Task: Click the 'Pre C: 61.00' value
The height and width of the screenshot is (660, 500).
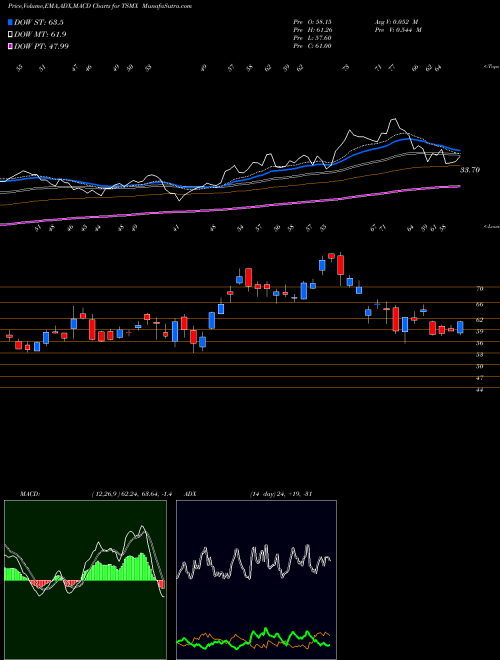Action: 312,45
